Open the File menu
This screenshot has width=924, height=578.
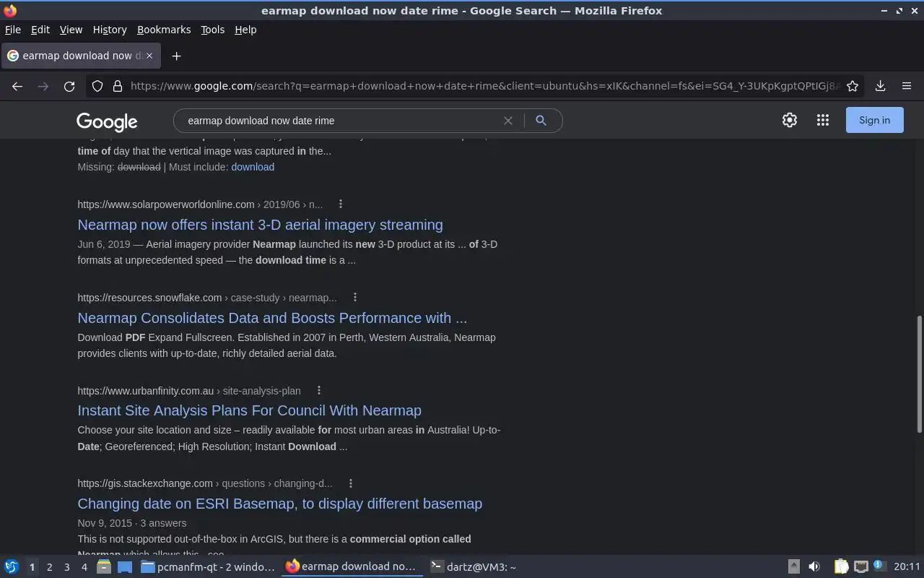[x=13, y=30]
